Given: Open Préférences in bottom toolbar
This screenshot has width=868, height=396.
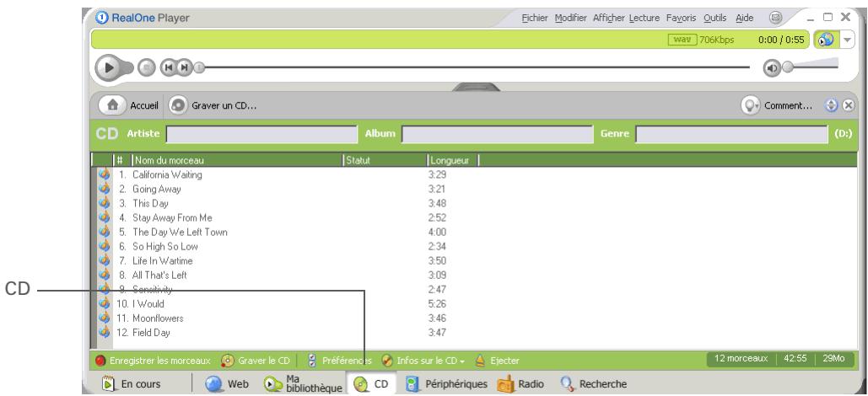Looking at the screenshot, I should 339,361.
